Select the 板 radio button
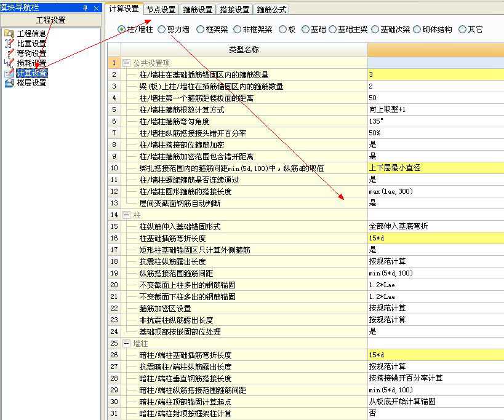This screenshot has width=504, height=420. (282, 30)
